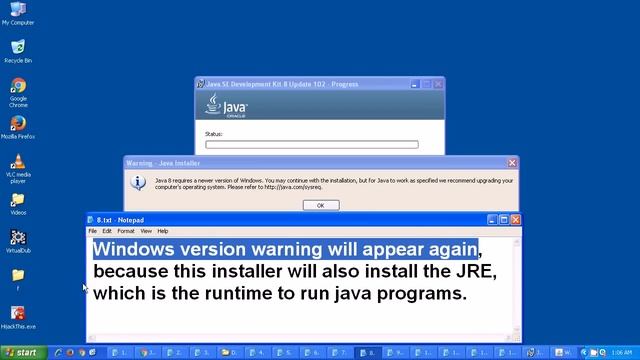Click the Notepad taskbar button labeled 4.

click(x=258, y=353)
